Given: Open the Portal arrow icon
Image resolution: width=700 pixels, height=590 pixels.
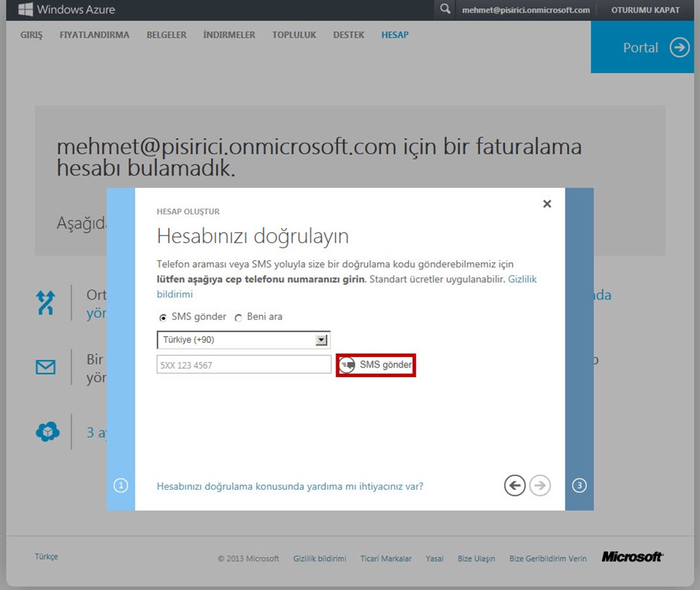Looking at the screenshot, I should tap(679, 47).
